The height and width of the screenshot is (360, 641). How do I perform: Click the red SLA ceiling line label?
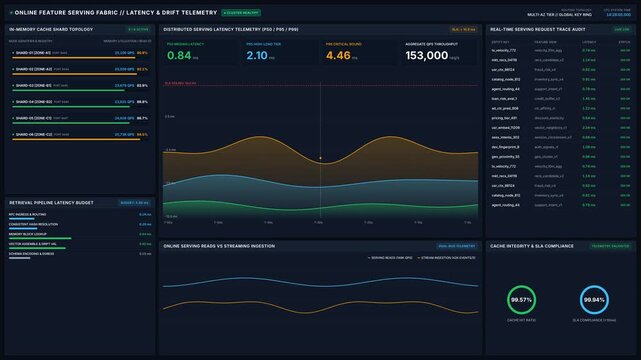(180, 83)
